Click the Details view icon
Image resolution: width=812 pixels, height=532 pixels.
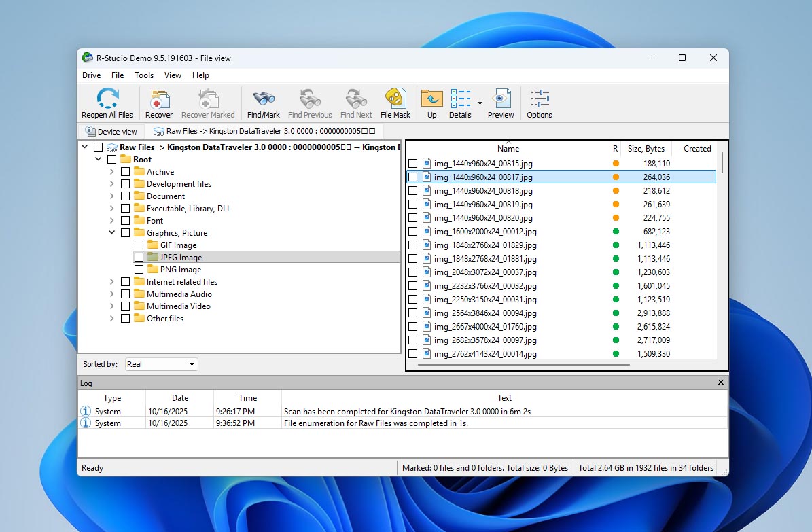point(460,99)
